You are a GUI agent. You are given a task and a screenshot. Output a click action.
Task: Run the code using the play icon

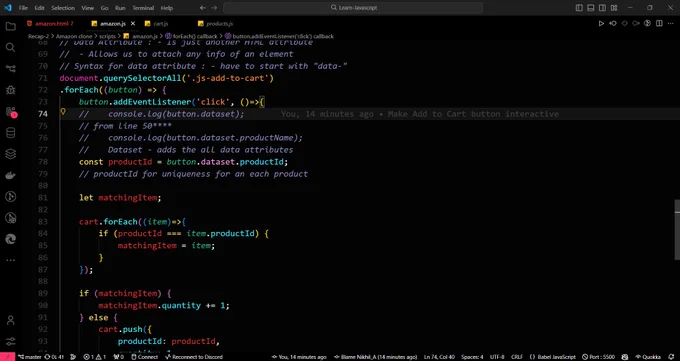601,23
